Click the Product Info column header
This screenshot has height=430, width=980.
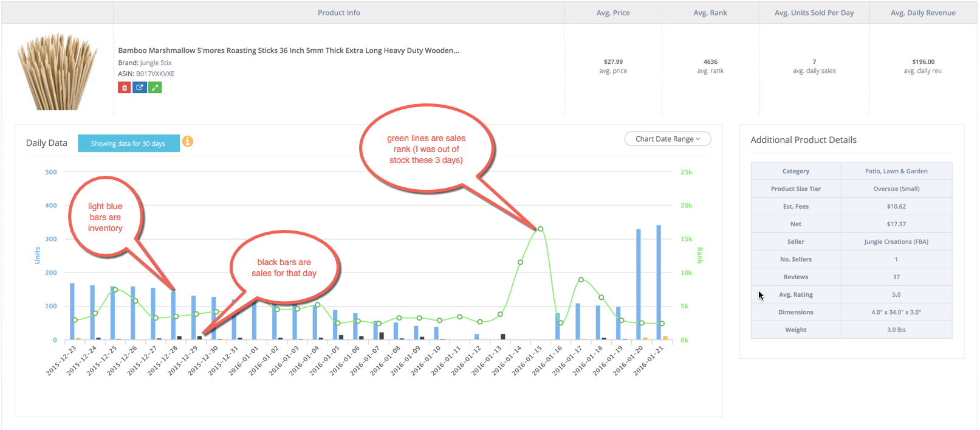click(339, 13)
